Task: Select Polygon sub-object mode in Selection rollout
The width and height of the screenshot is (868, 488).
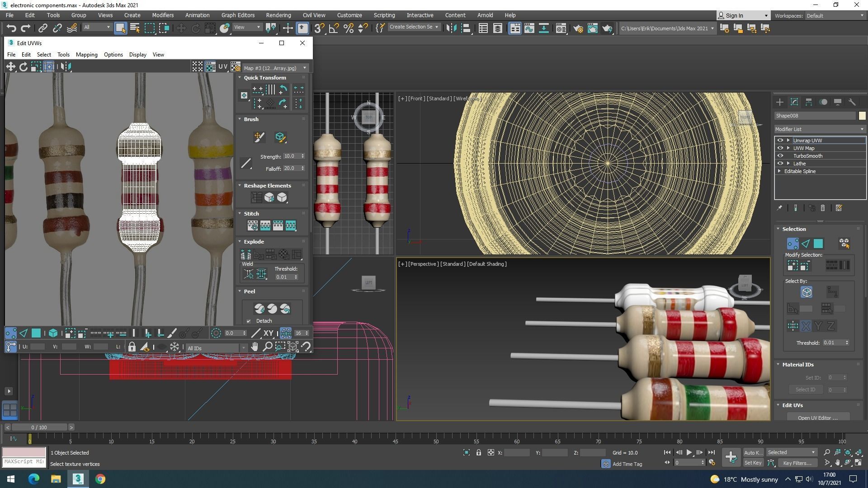Action: 818,244
